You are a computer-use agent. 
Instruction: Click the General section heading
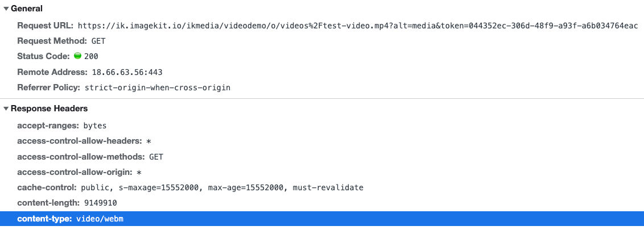tap(27, 9)
